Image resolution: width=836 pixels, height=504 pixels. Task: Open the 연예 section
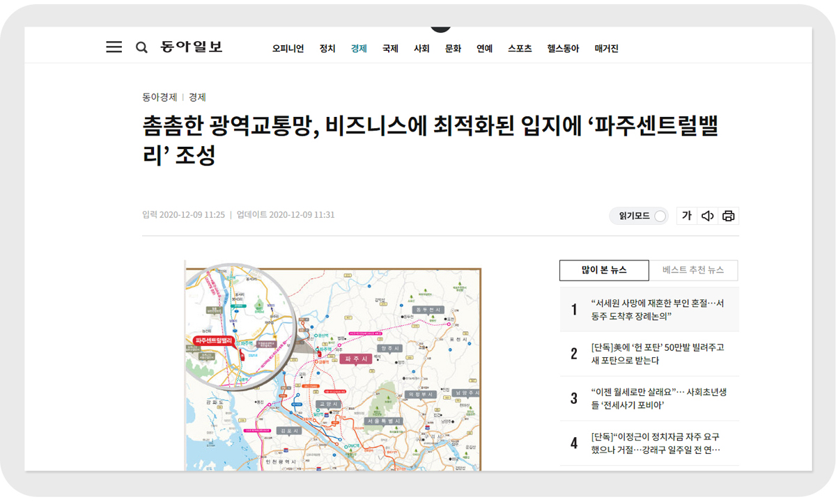point(484,49)
